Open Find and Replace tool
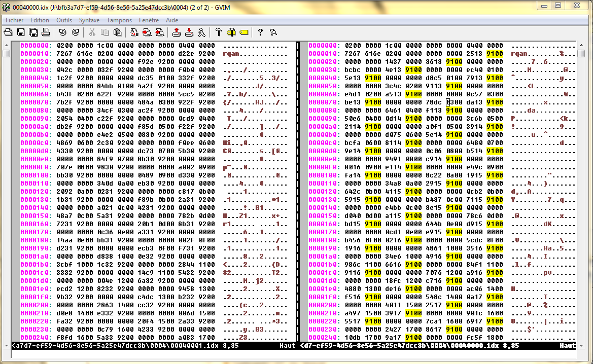This screenshot has width=593, height=364. pyautogui.click(x=134, y=32)
